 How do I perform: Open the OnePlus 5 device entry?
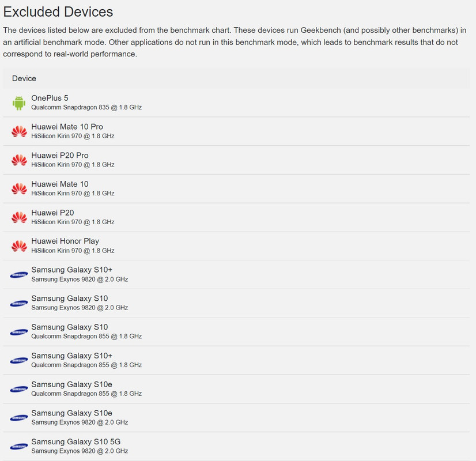50,98
